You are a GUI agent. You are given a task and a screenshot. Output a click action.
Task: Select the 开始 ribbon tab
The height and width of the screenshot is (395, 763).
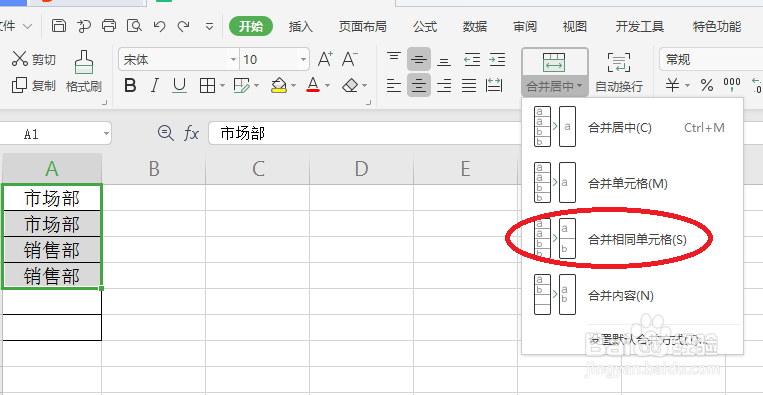click(251, 26)
